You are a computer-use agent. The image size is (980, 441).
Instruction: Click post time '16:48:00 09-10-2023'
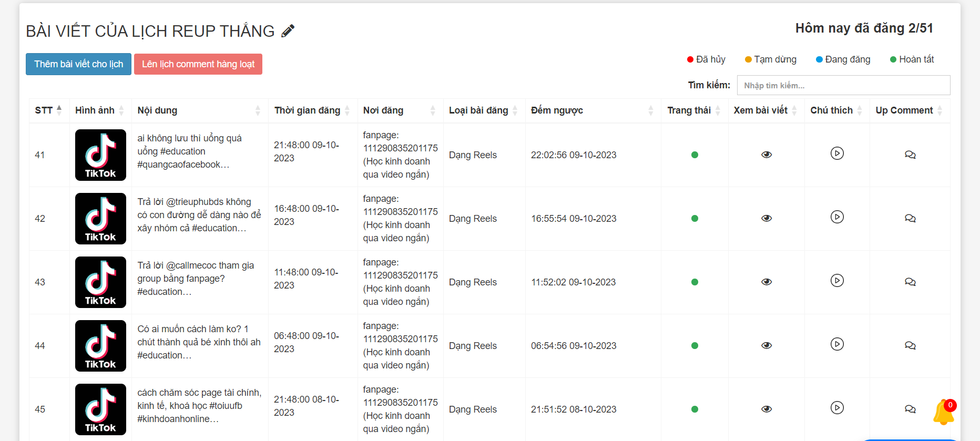click(x=307, y=215)
